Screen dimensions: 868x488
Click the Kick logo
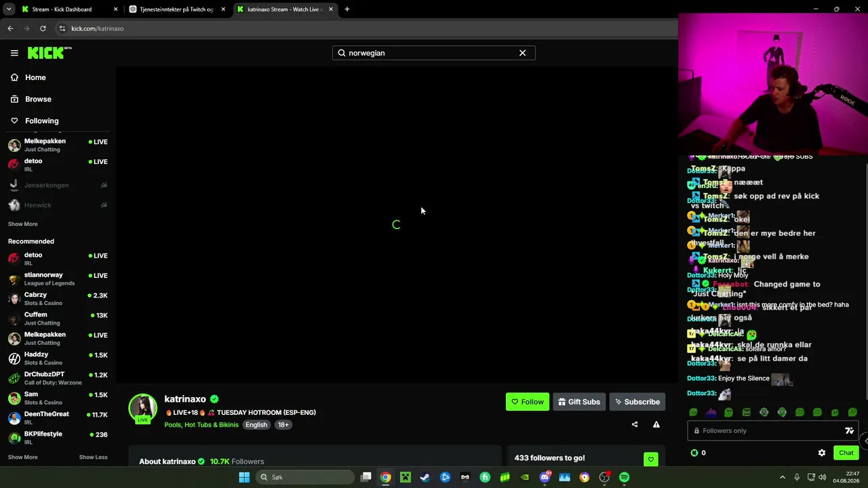coord(50,53)
